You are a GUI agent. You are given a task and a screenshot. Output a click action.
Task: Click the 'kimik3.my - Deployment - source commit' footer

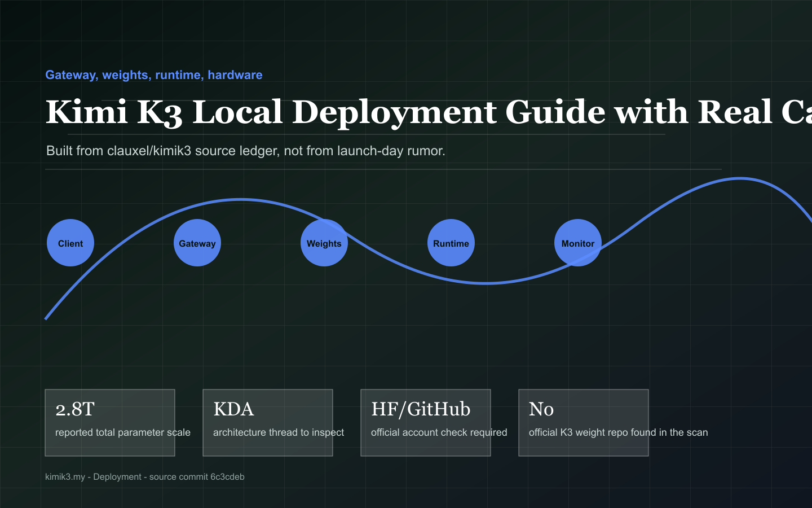coord(145,477)
